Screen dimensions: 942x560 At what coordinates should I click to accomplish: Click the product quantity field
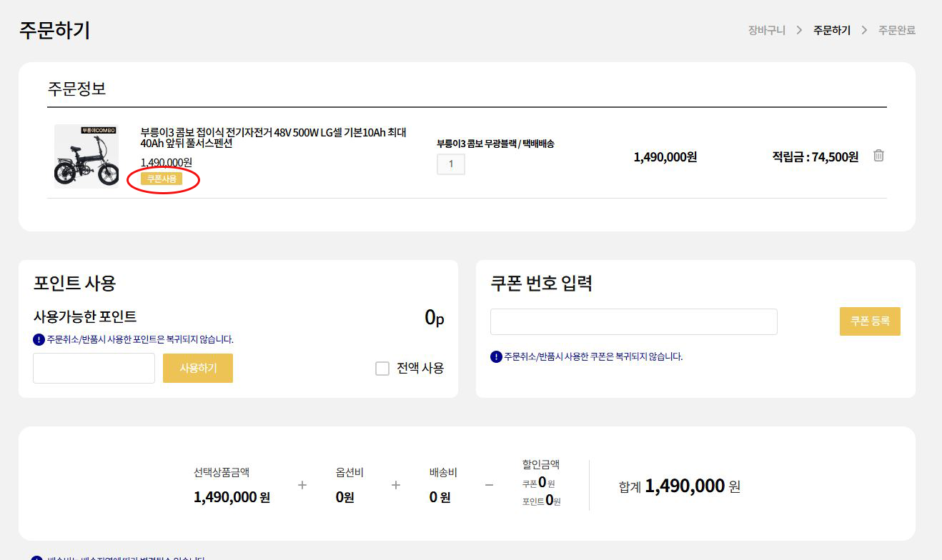451,164
